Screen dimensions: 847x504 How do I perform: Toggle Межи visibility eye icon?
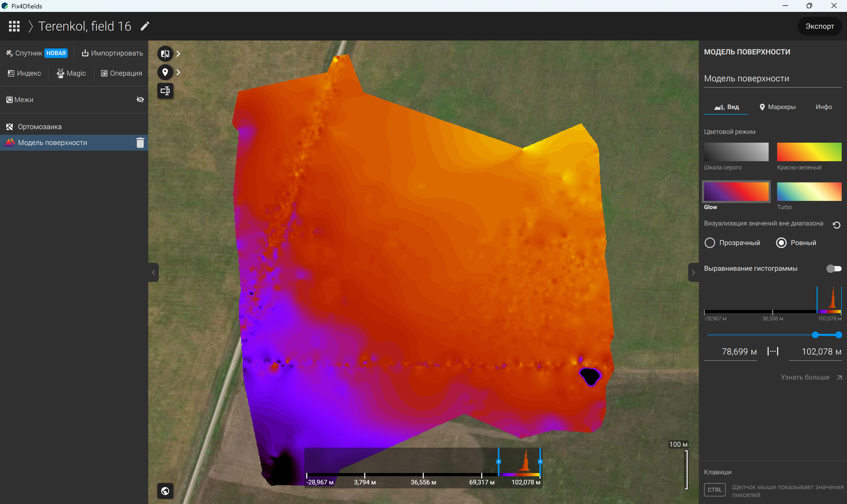coord(140,100)
